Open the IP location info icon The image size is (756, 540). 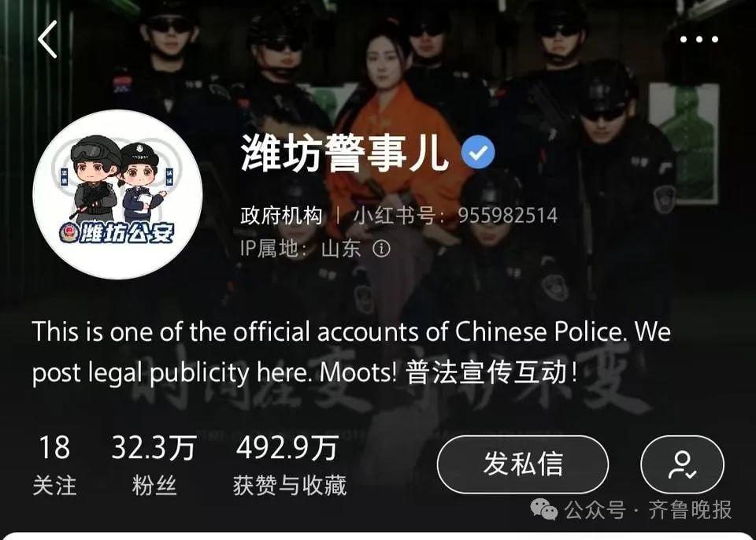click(x=381, y=249)
